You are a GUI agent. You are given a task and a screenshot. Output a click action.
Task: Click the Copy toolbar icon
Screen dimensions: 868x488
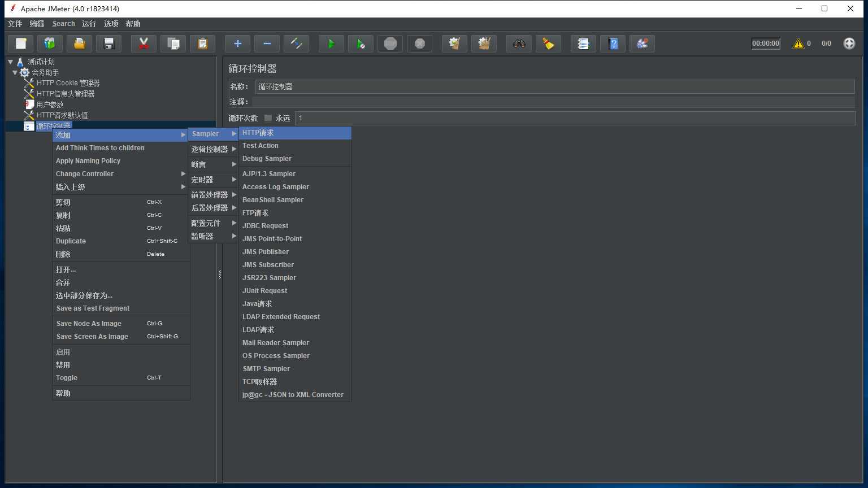click(x=173, y=43)
